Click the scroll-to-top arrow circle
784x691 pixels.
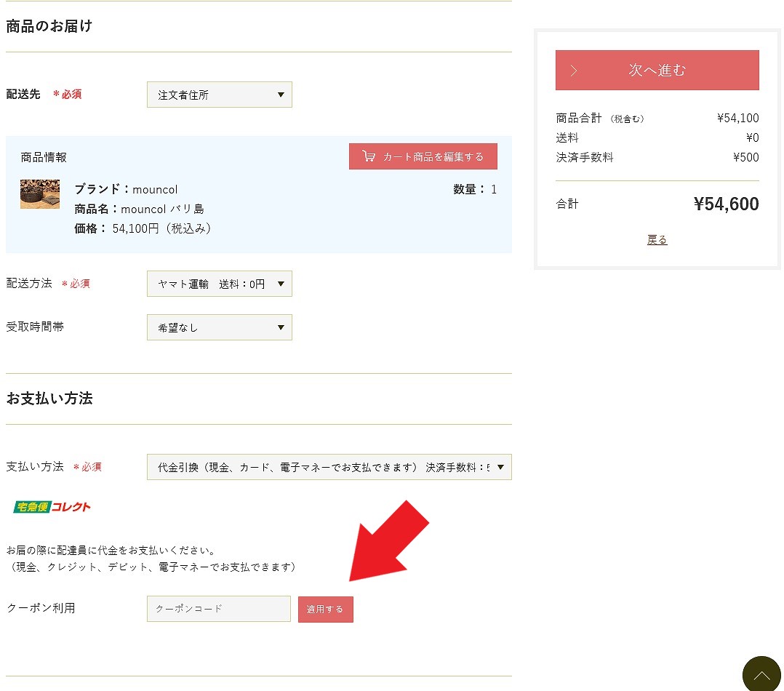coord(761,674)
